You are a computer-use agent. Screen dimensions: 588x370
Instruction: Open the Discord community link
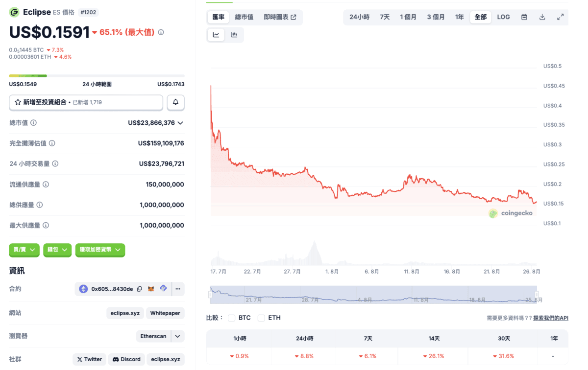(126, 359)
